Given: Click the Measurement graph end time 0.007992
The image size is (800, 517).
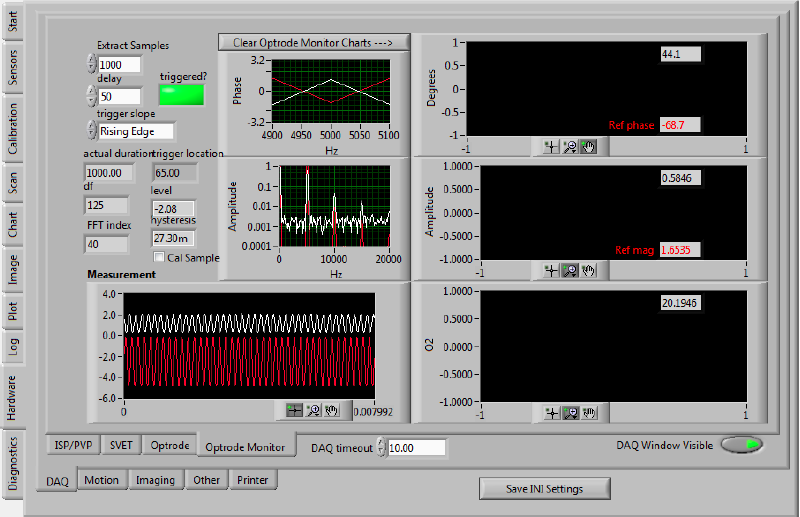Looking at the screenshot, I should 373,412.
